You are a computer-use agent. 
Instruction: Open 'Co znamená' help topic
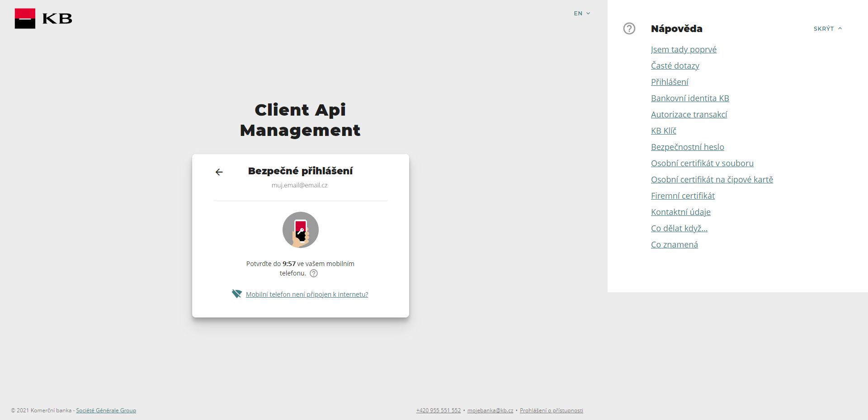pyautogui.click(x=675, y=245)
